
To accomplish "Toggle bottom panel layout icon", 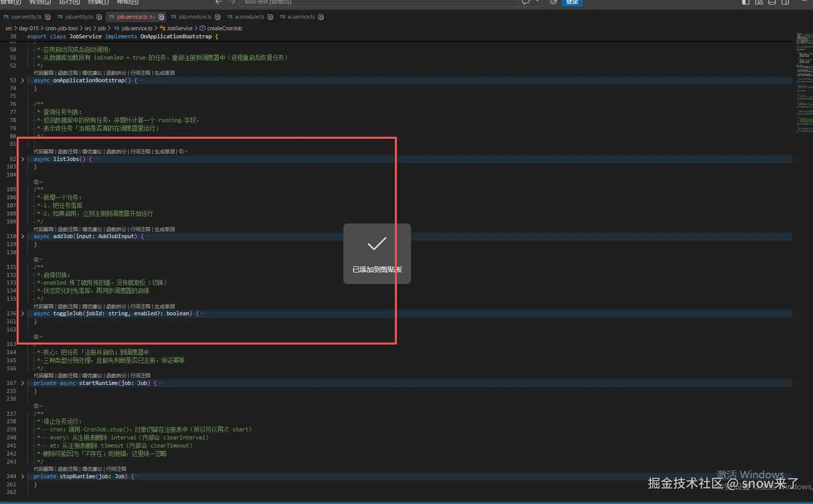I will pos(772,2).
